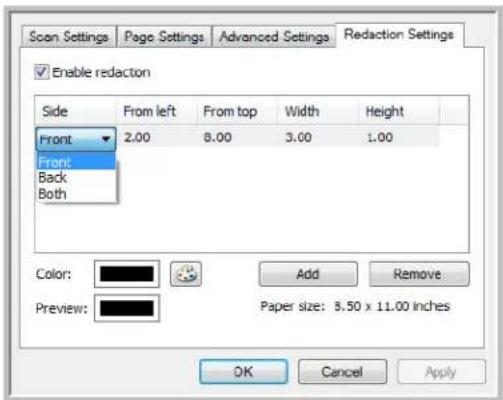Edit the Width value 3.00
The image size is (503, 400).
299,137
